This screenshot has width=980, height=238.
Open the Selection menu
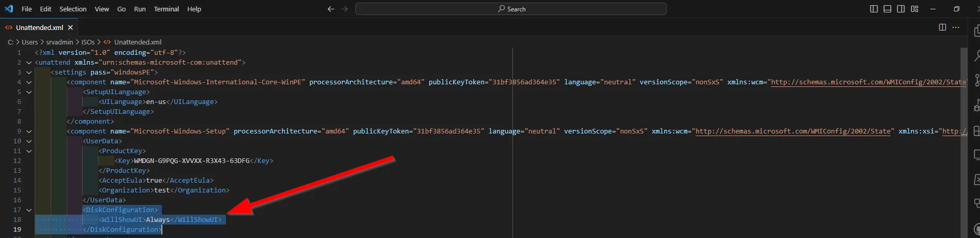click(73, 9)
